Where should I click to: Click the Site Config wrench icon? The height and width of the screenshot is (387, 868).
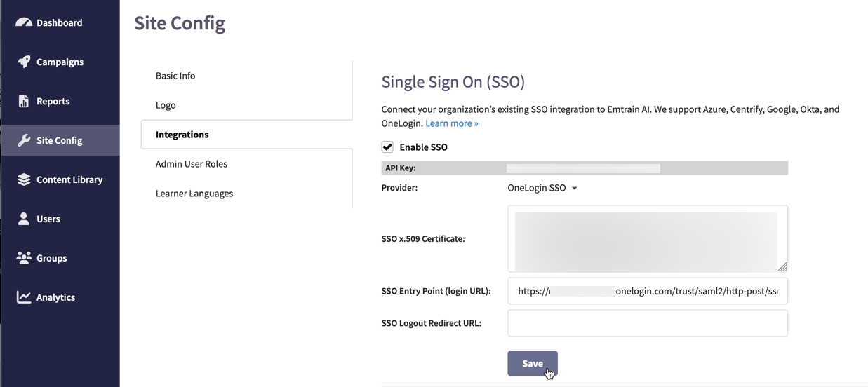[x=24, y=140]
